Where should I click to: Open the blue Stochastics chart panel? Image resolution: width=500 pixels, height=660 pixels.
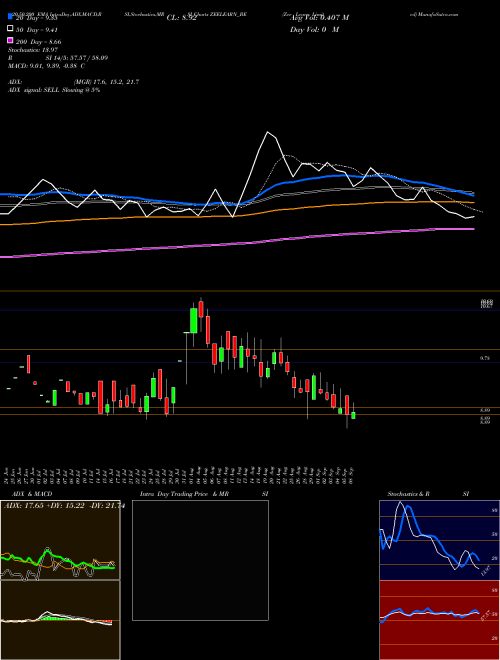point(439,540)
